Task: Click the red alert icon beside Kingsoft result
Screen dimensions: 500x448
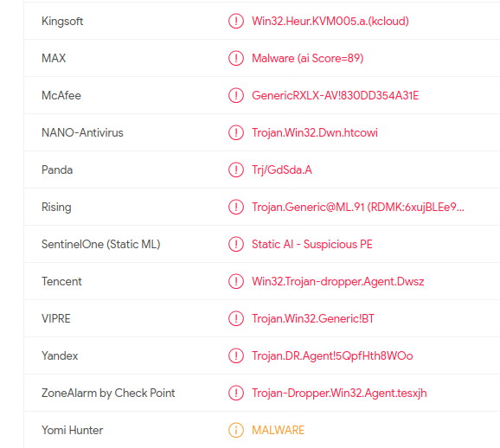Action: coord(236,21)
